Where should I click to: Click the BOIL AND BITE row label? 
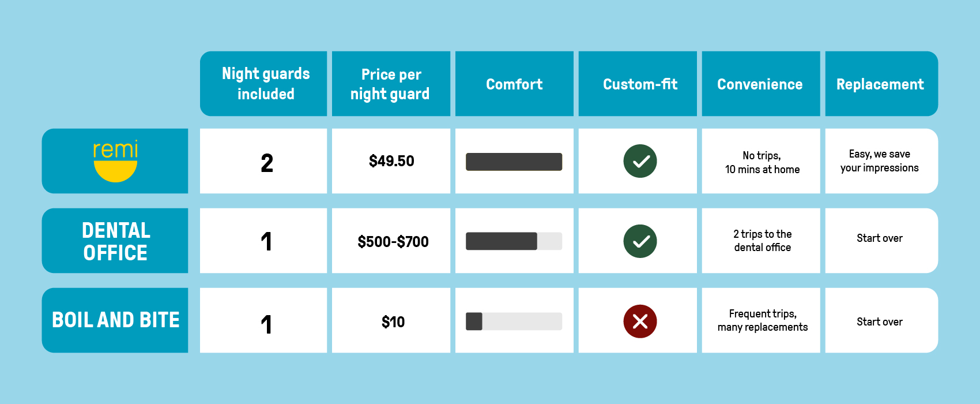[x=115, y=320]
